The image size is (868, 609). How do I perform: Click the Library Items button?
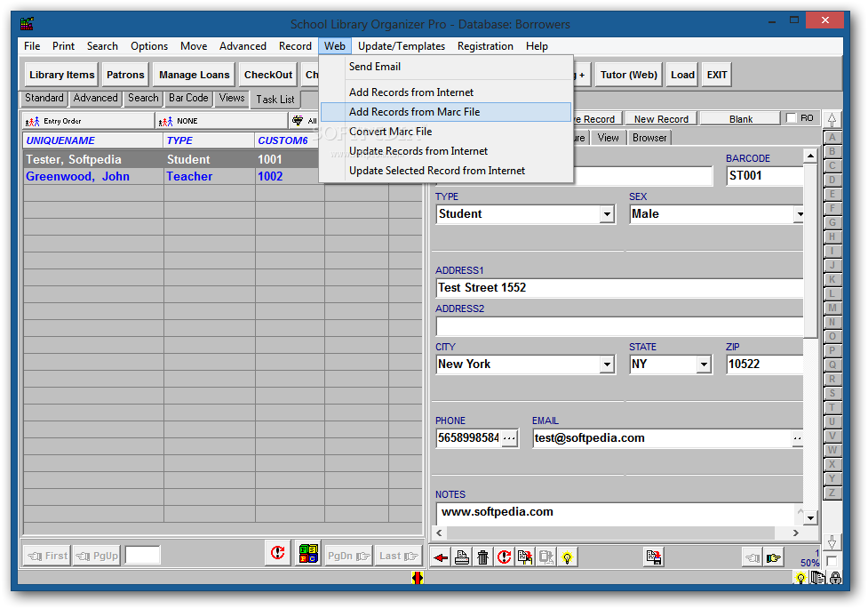pyautogui.click(x=62, y=75)
